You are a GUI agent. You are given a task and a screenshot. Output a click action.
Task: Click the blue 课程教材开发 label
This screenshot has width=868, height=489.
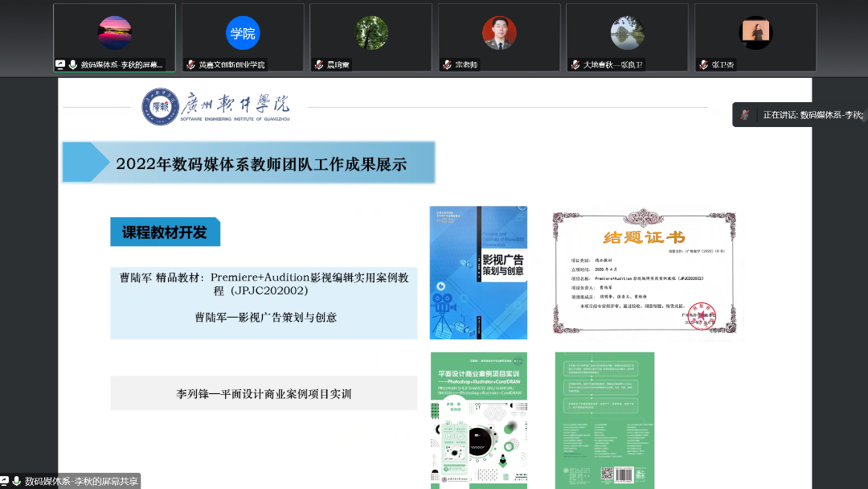165,232
